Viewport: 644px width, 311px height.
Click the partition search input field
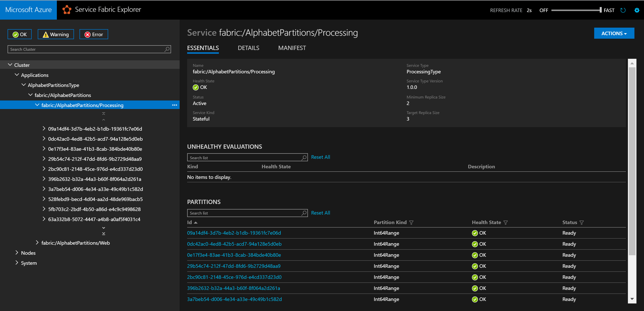pos(247,213)
